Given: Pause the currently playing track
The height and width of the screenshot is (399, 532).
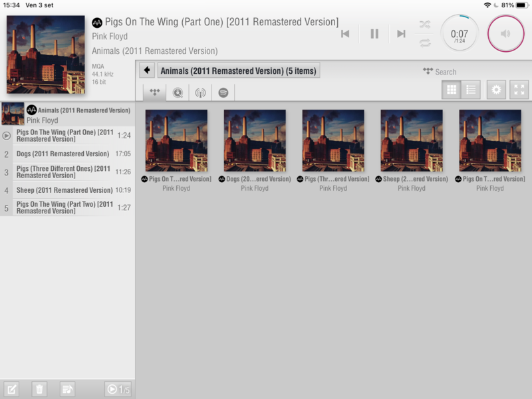Looking at the screenshot, I should pyautogui.click(x=374, y=33).
